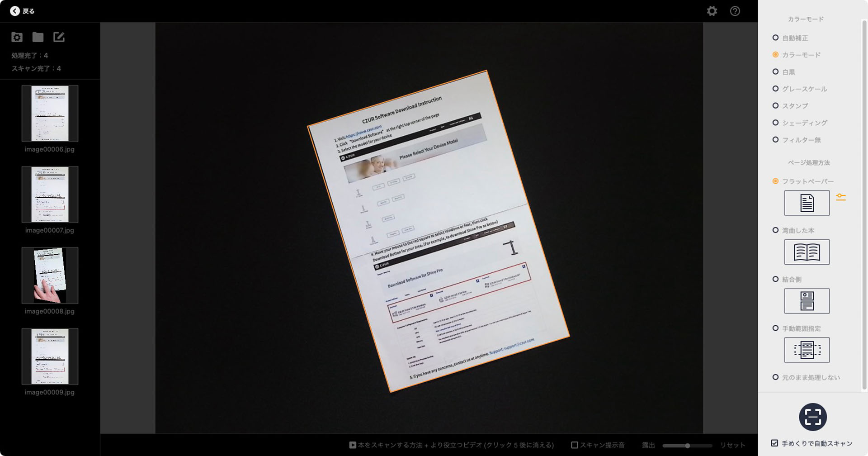Select the manual range selection icon
The image size is (868, 456).
coord(807,350)
